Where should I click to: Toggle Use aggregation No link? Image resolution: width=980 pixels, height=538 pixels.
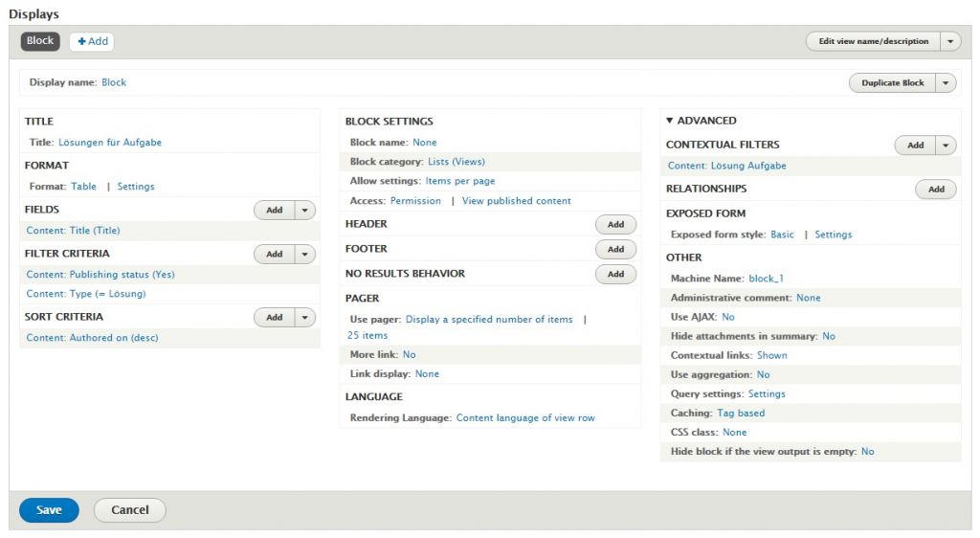pos(763,374)
